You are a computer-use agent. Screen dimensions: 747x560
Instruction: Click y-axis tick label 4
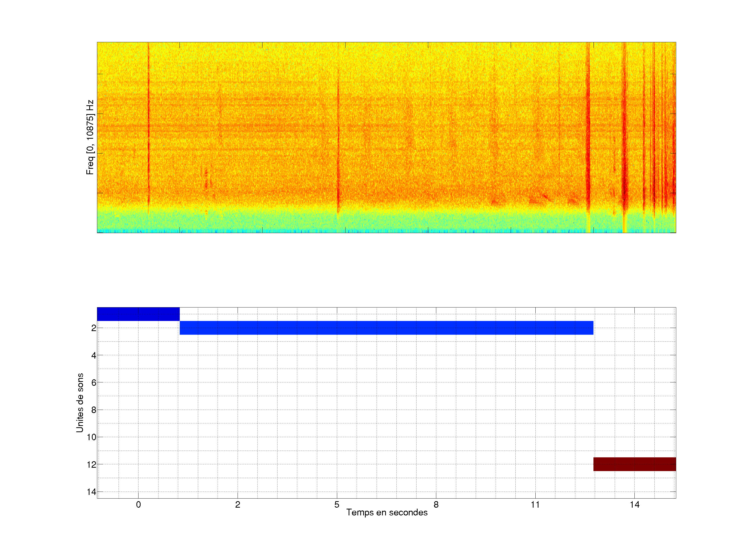94,355
